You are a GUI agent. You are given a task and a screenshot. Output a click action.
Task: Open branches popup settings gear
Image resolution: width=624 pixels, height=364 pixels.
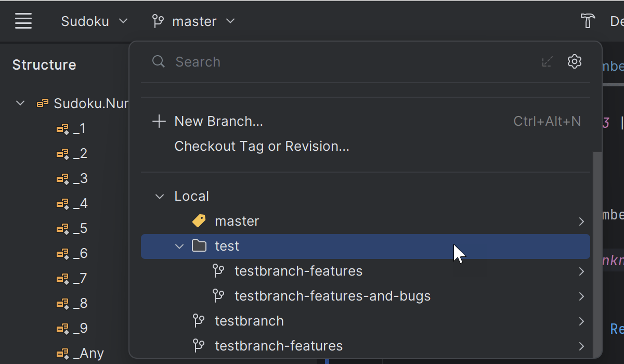click(x=574, y=61)
